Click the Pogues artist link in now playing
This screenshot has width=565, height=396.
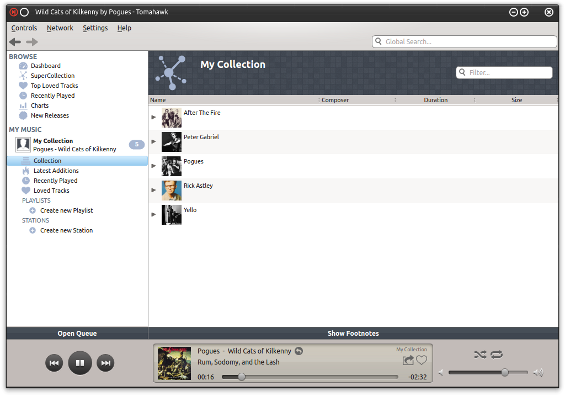[208, 351]
